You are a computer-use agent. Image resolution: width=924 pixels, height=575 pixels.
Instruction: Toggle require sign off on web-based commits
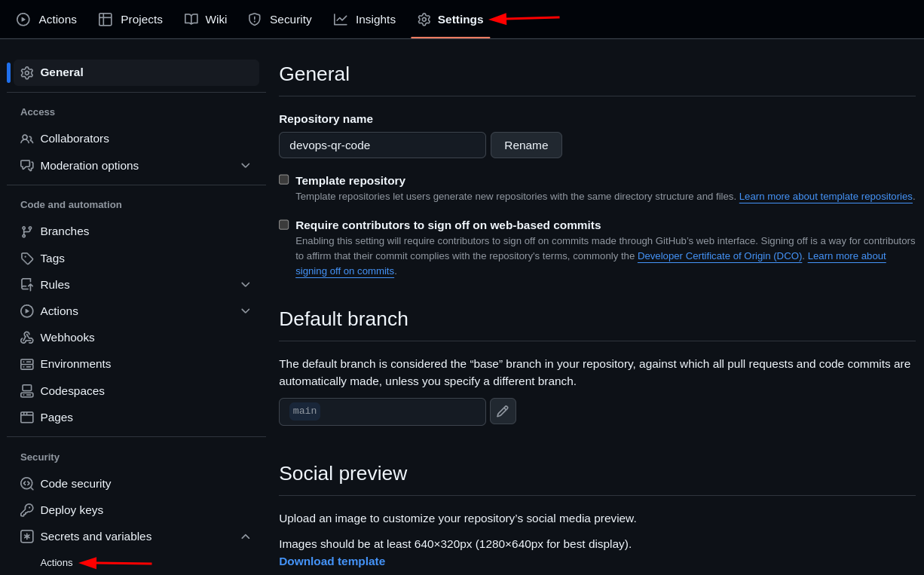point(284,225)
